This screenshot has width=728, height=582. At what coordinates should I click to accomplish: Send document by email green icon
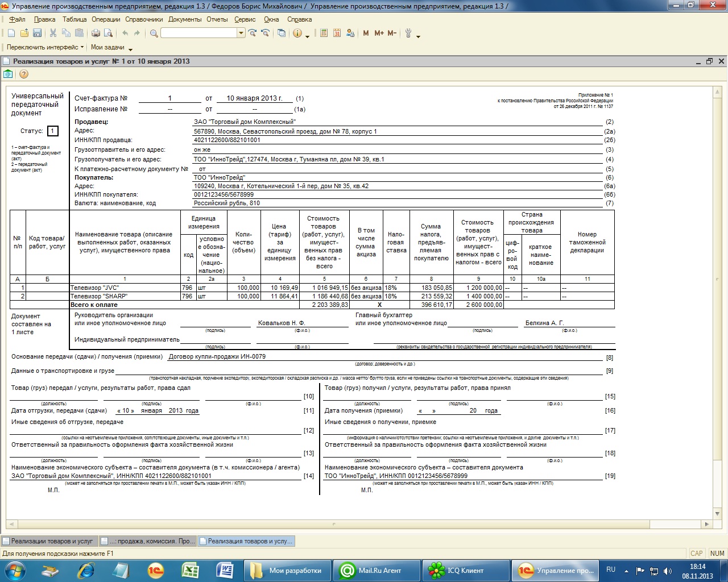click(x=8, y=74)
